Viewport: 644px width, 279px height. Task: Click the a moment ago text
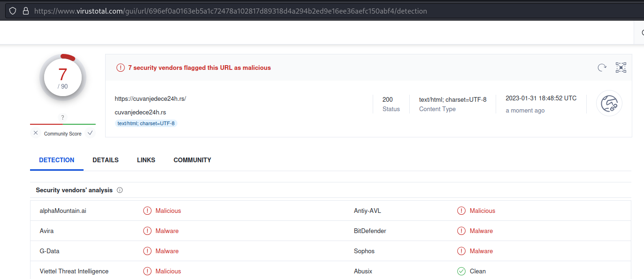tap(525, 111)
